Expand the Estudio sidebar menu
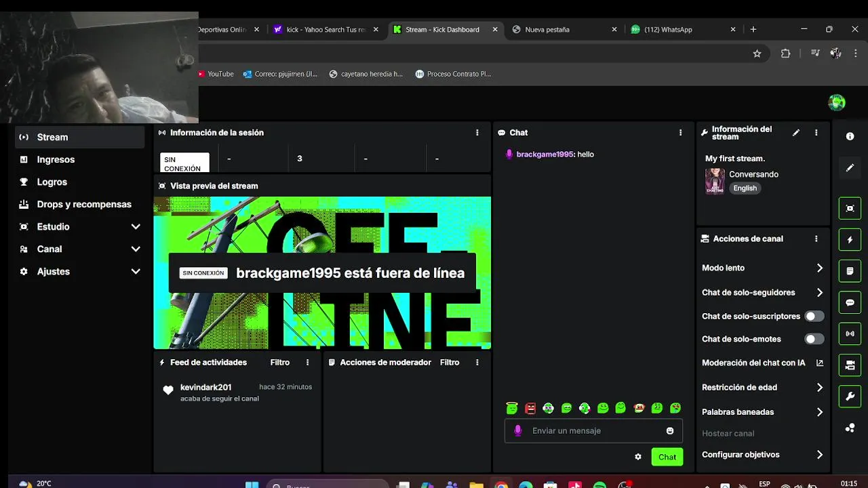 pos(80,226)
